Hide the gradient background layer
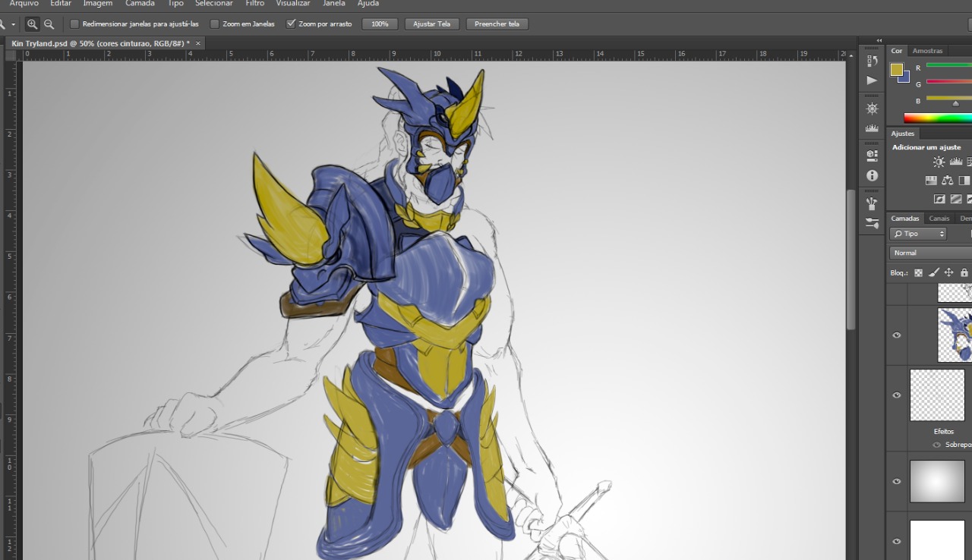The image size is (972, 560). click(x=897, y=481)
